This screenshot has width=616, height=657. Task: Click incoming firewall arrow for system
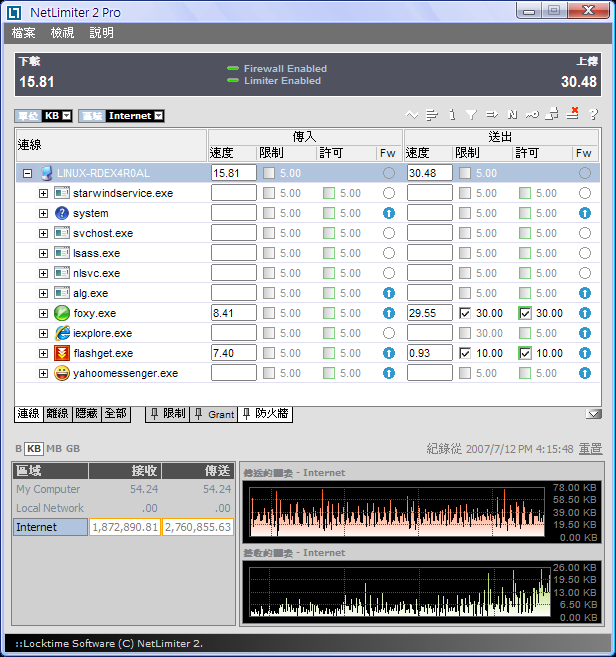click(x=389, y=213)
